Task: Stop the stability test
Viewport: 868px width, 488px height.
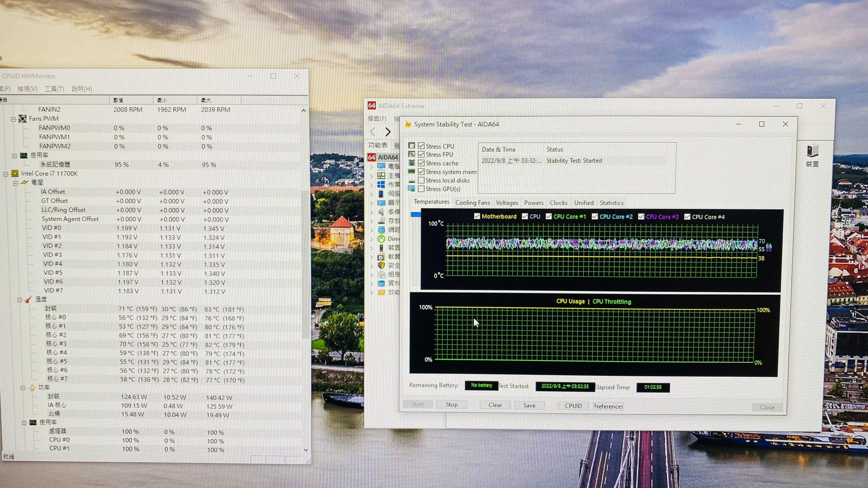Action: 451,404
